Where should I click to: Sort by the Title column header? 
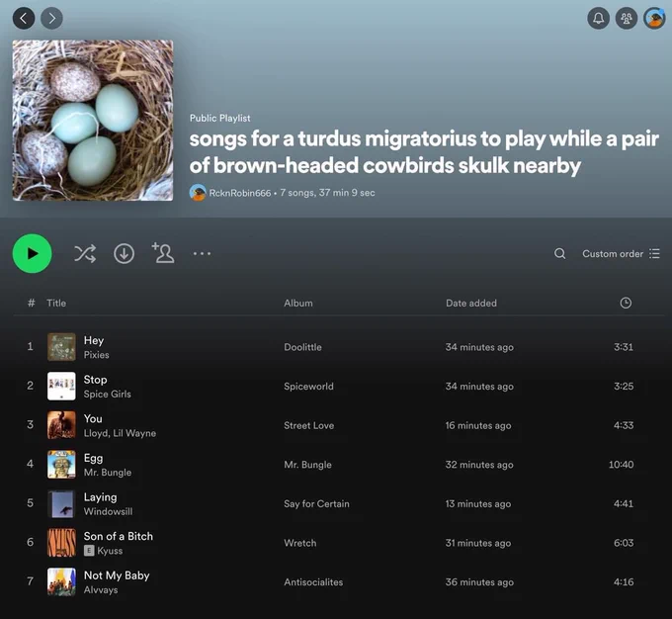[x=56, y=303]
